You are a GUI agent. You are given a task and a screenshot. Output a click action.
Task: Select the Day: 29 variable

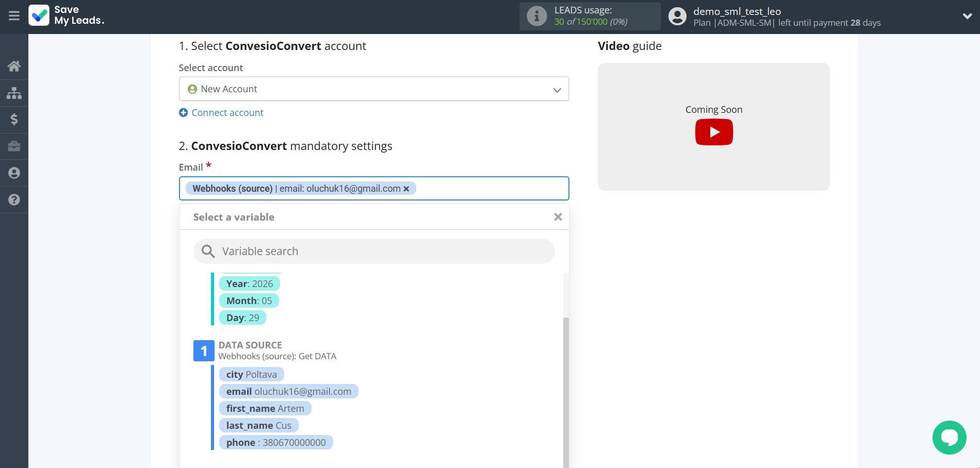[243, 317]
